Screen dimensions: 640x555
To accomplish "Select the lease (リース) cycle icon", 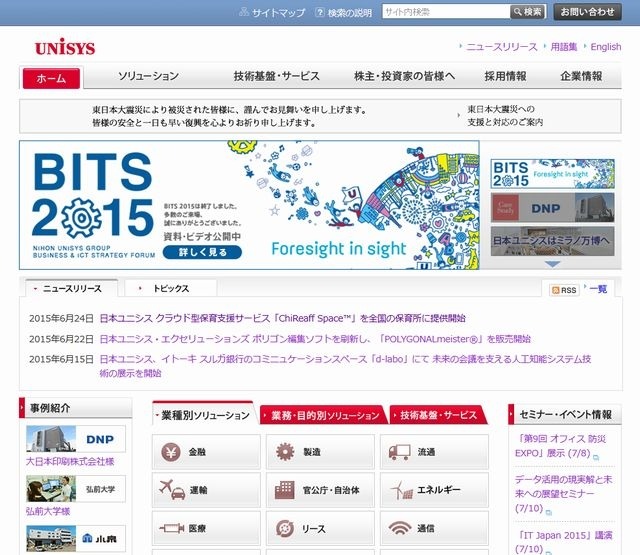I will point(285,528).
